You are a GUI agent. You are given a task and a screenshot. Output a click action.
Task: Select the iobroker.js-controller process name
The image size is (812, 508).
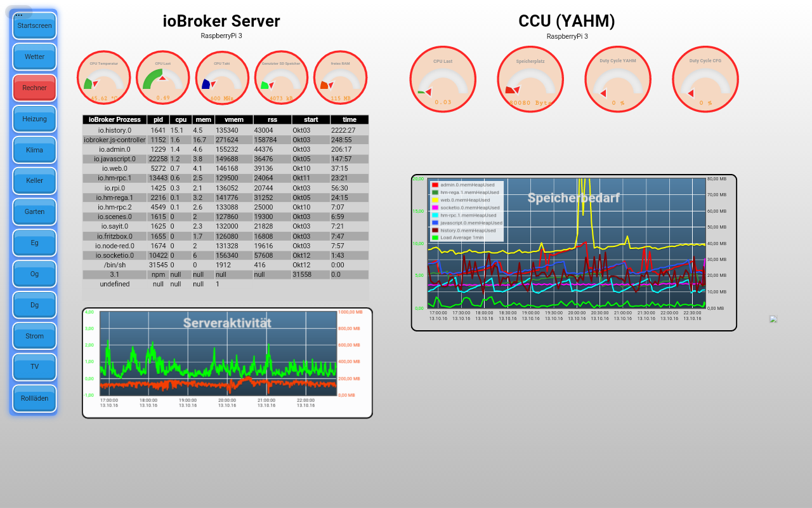point(115,140)
